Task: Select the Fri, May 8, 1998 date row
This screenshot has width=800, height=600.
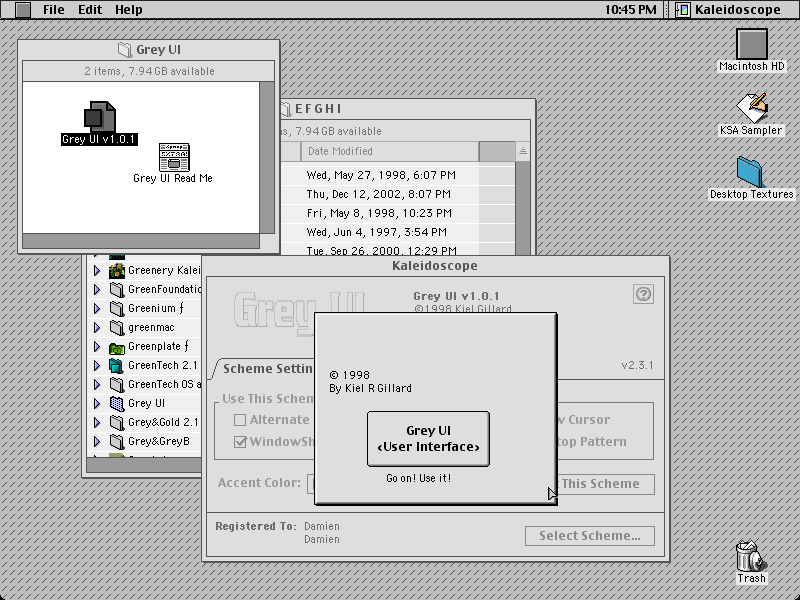Action: (x=379, y=213)
